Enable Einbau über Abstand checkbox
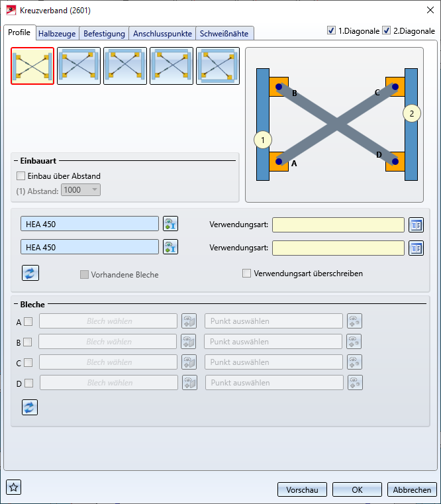441x504 pixels. (x=21, y=176)
